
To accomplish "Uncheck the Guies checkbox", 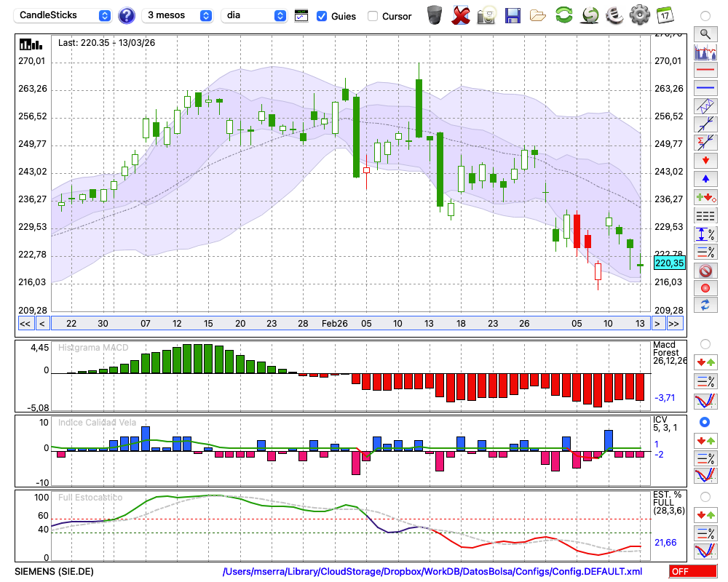I will (322, 16).
